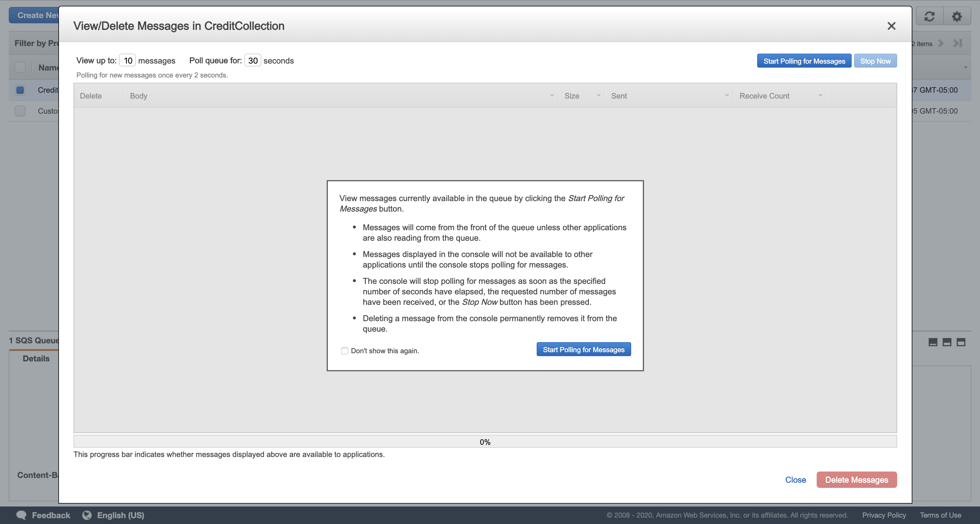Screen dimensions: 980x524
Task: Open the Size column dropdown arrow
Action: click(598, 96)
